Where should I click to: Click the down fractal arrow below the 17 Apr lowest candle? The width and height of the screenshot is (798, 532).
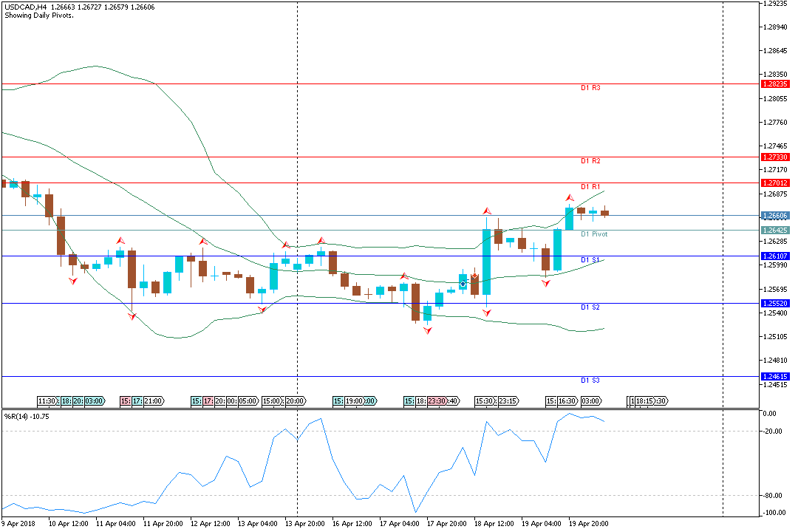[427, 330]
